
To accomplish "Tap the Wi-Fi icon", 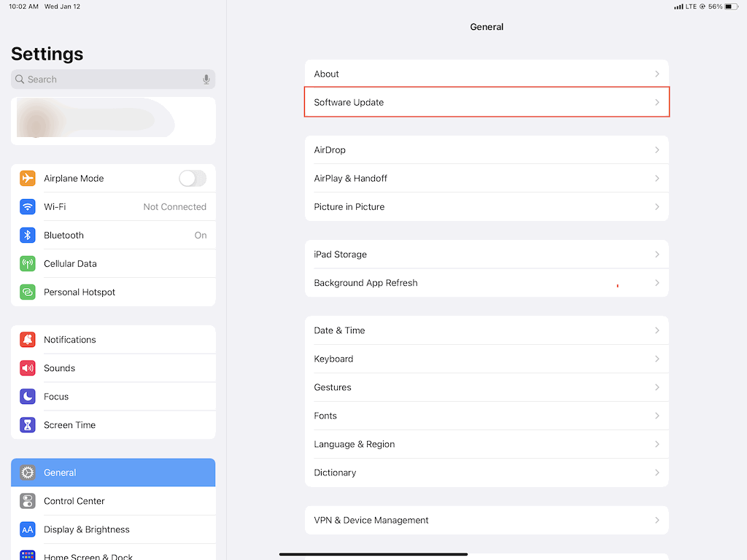I will click(x=27, y=206).
